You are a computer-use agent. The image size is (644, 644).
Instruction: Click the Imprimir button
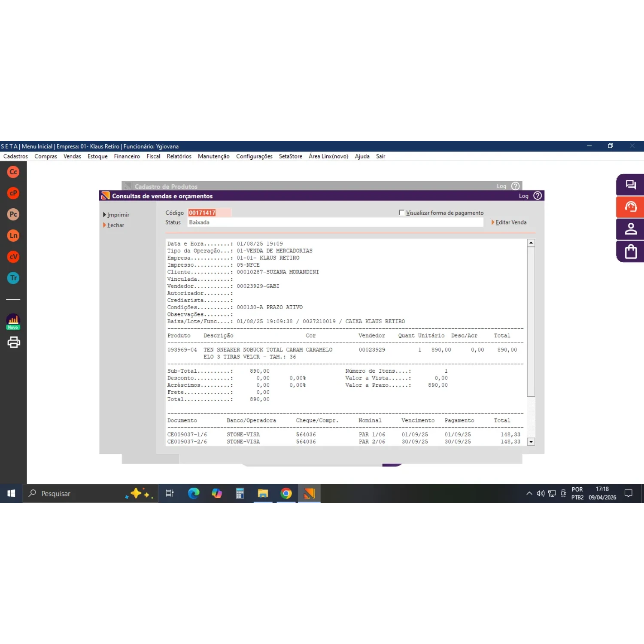118,215
